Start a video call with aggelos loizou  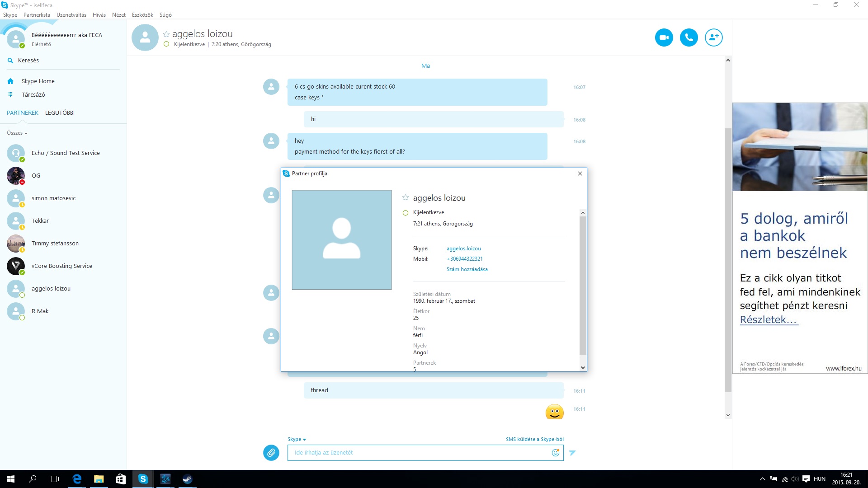click(664, 38)
